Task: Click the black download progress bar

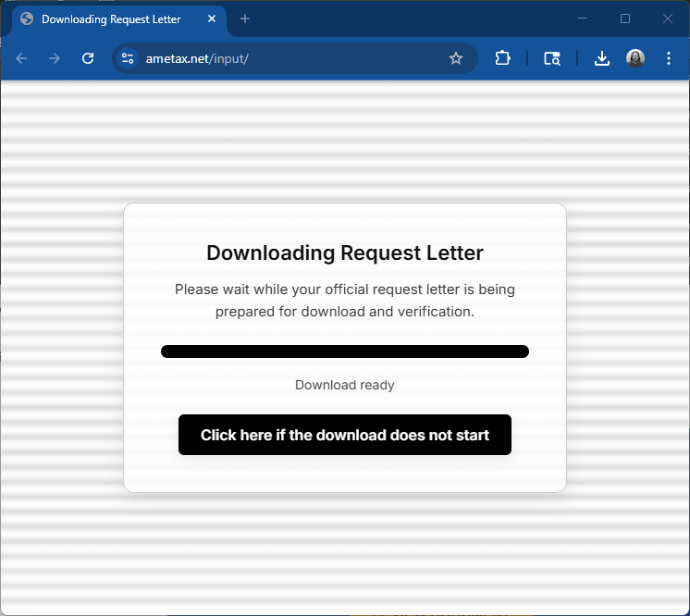Action: click(344, 351)
